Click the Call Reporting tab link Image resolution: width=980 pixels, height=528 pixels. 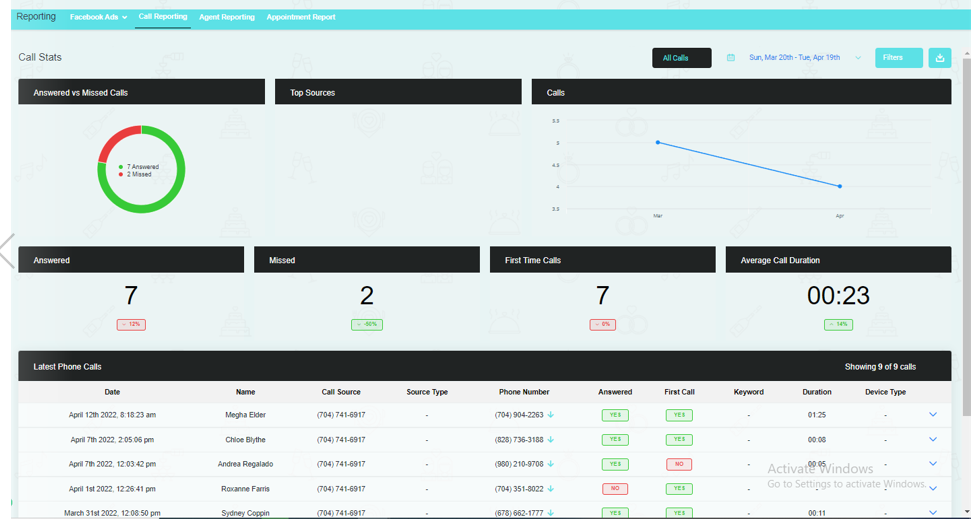coord(162,17)
